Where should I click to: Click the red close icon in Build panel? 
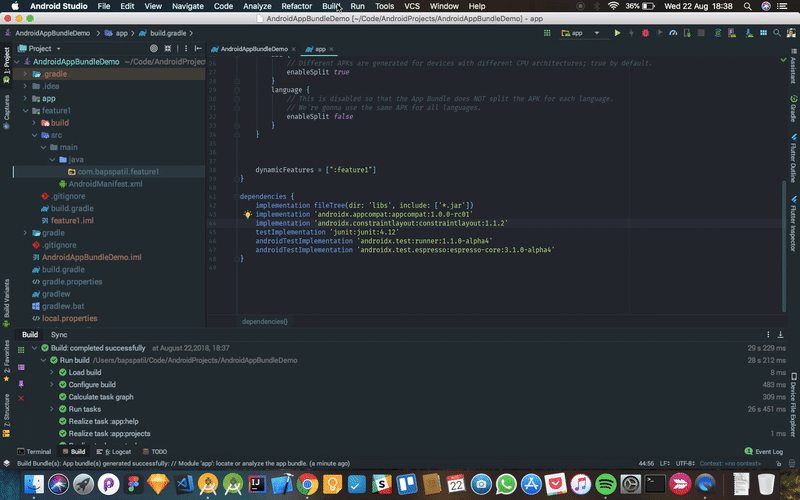[x=20, y=396]
